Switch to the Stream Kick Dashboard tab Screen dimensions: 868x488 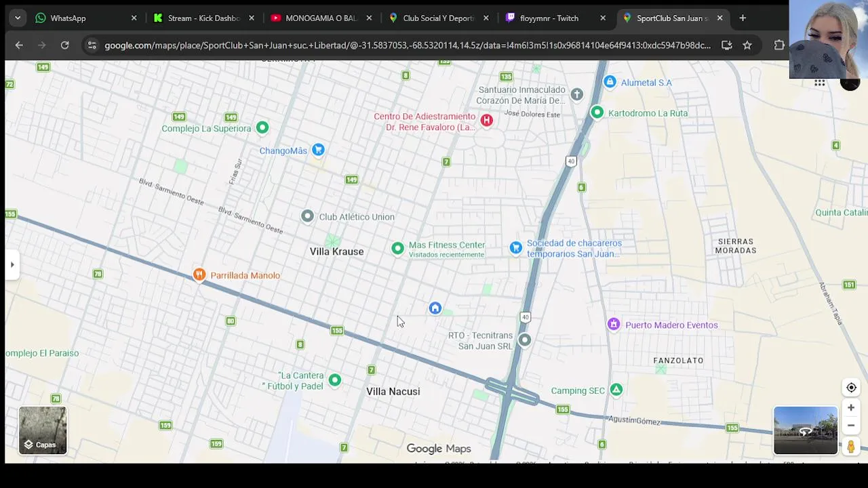202,18
